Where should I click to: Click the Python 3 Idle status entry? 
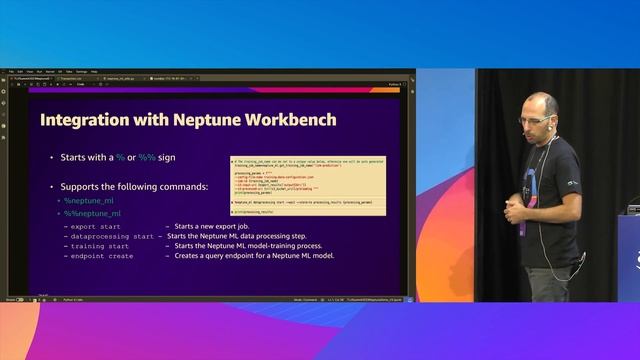(73, 300)
